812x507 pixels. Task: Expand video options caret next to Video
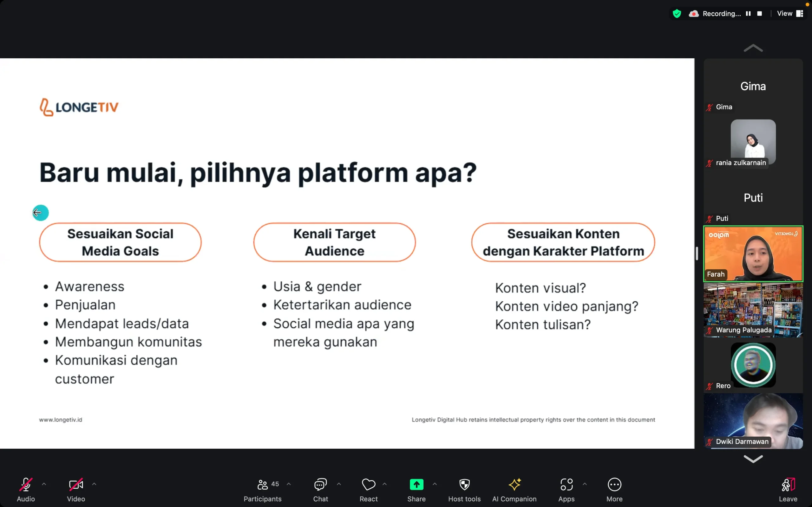(x=94, y=484)
